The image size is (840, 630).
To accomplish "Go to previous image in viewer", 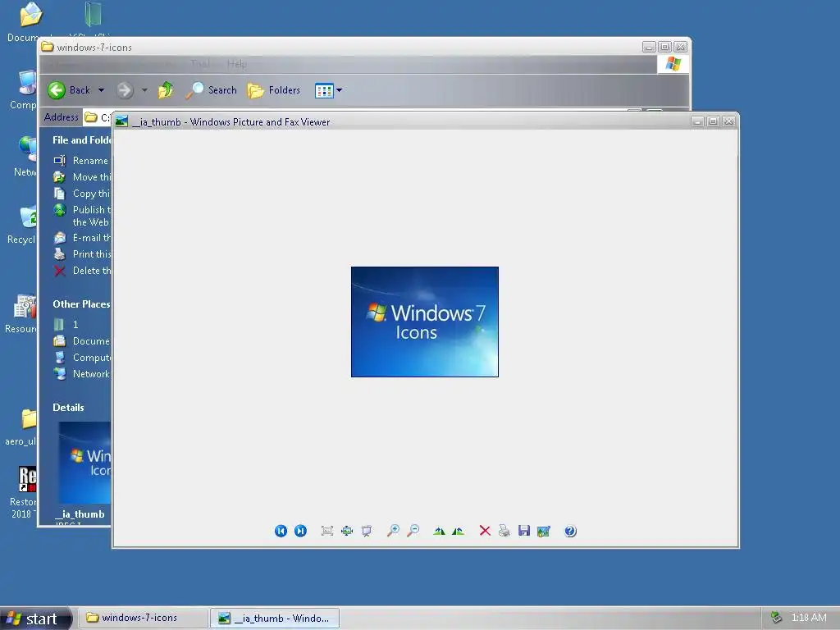I will tap(281, 531).
